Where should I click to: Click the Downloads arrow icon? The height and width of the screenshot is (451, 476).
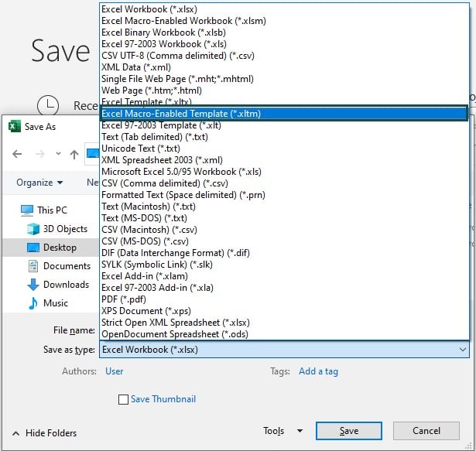tap(33, 285)
